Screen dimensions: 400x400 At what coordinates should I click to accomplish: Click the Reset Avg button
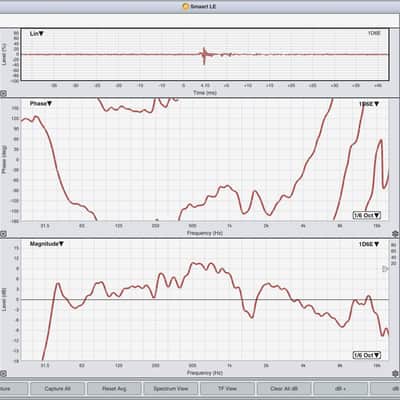coord(114,389)
